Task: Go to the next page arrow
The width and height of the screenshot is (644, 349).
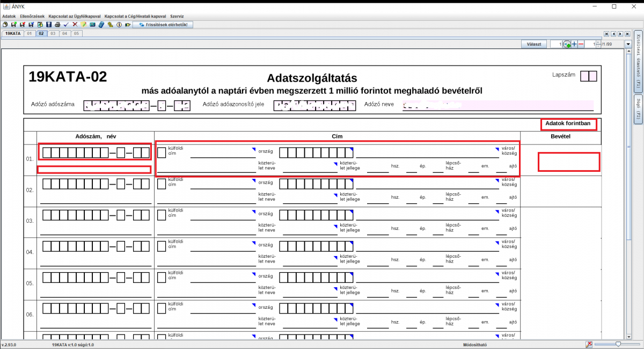Action: [620, 34]
